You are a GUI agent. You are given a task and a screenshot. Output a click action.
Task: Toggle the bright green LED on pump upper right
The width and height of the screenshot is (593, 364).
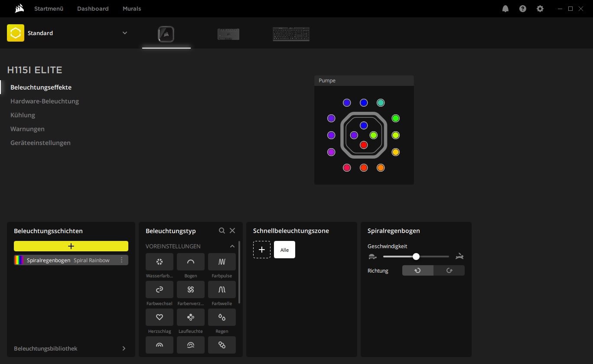pos(395,118)
